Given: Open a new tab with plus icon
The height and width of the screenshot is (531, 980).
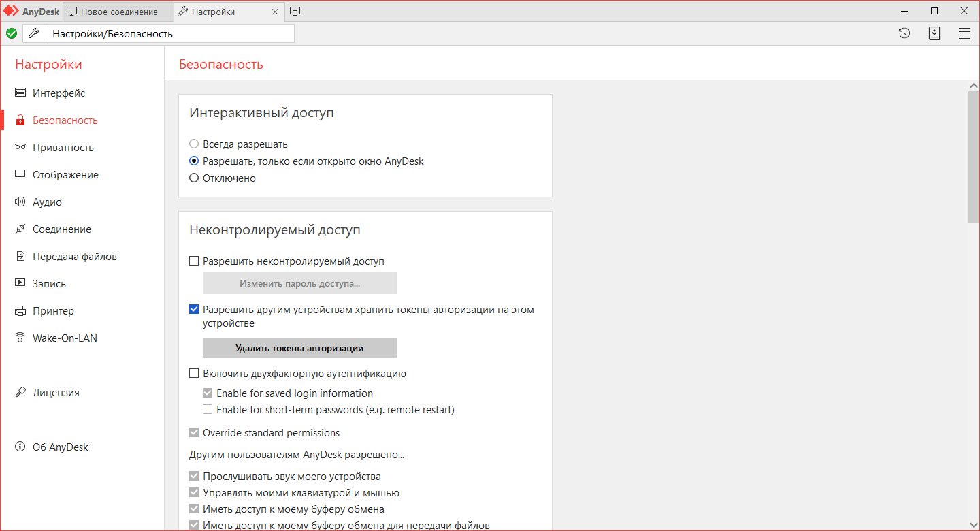Looking at the screenshot, I should point(295,12).
